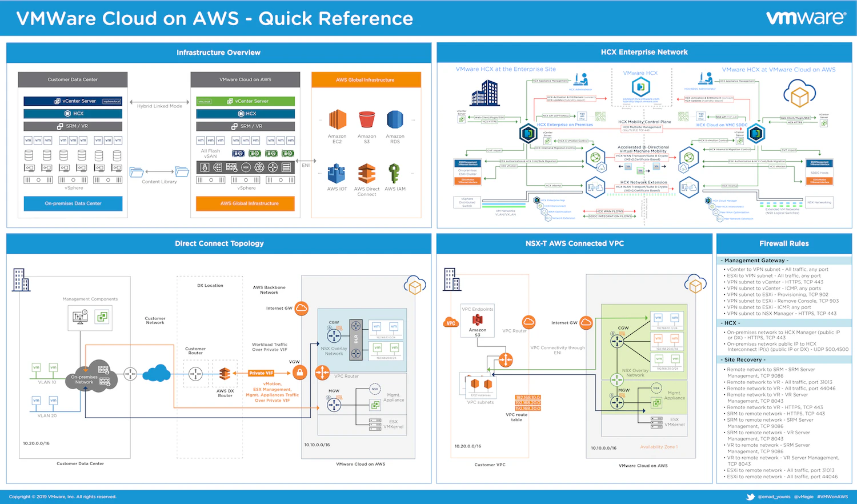
Task: Click the NSX-T AWS Connected VPC section header
Action: (x=574, y=243)
